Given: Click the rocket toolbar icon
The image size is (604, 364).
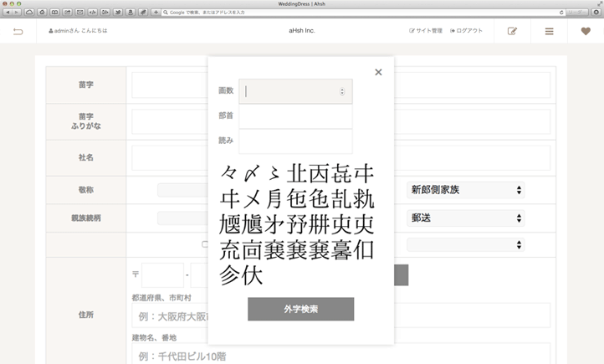Looking at the screenshot, I should [143, 13].
